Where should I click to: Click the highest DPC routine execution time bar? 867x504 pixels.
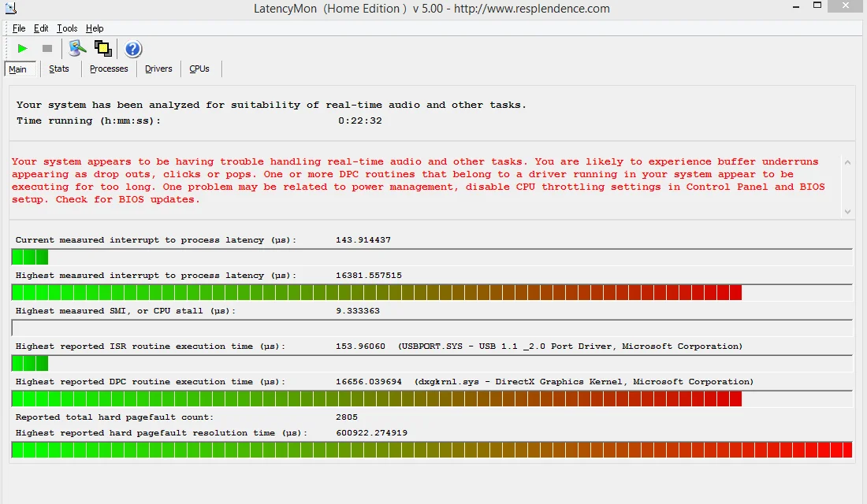[x=432, y=398]
